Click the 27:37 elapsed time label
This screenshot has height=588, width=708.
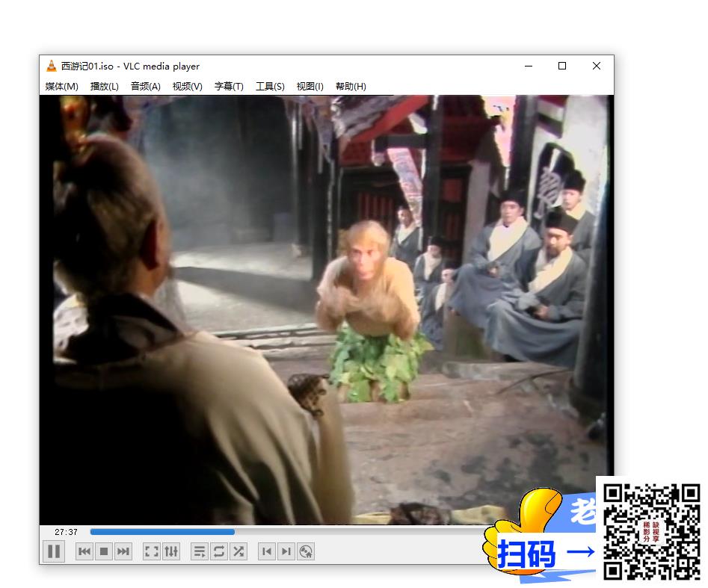tap(66, 532)
